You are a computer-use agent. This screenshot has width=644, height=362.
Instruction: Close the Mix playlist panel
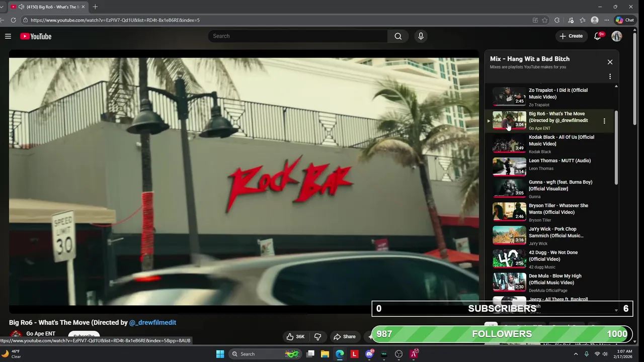click(610, 62)
